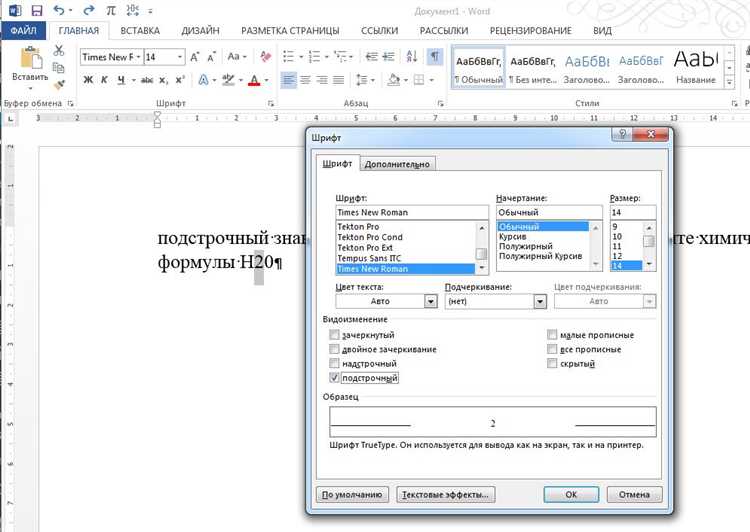Undo the last action
The width and height of the screenshot is (750, 532).
59,10
